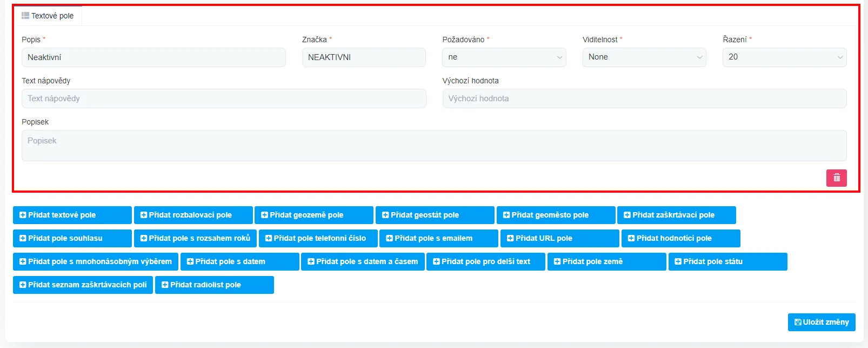The height and width of the screenshot is (348, 868).
Task: Click Přidat URL pole button
Action: (559, 238)
